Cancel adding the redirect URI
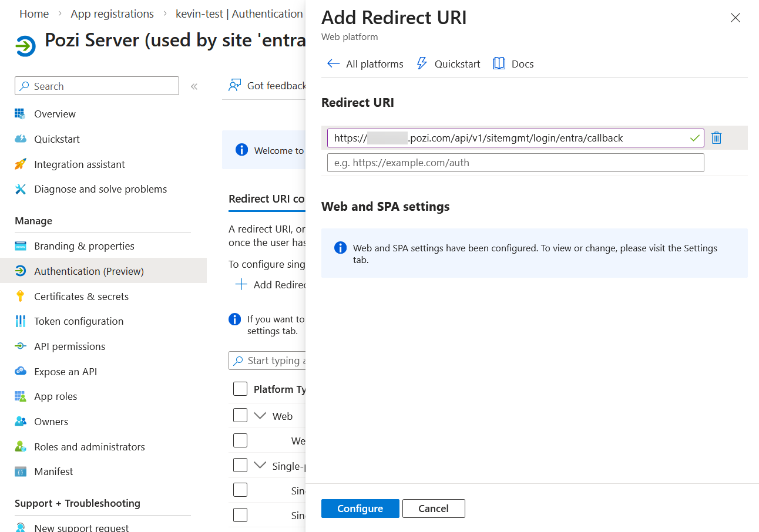 pyautogui.click(x=434, y=508)
